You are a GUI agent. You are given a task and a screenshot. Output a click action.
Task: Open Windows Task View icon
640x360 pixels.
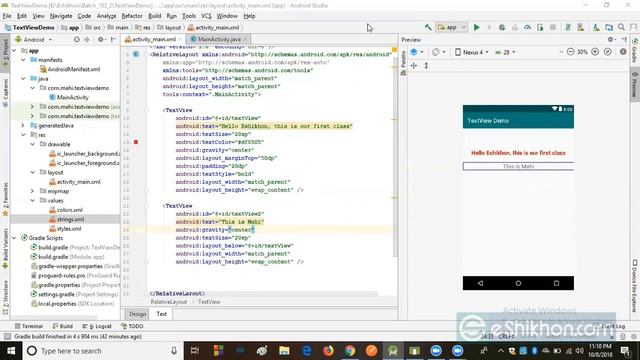(195, 351)
